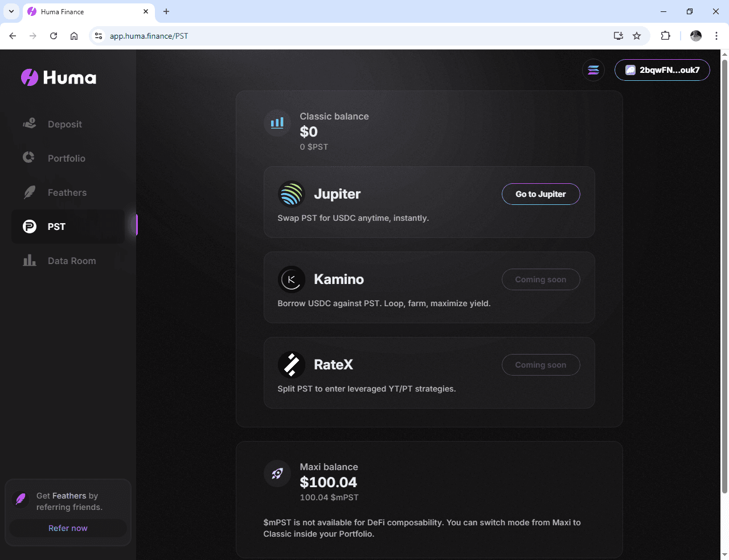This screenshot has width=729, height=560.
Task: Click the Jupiter heading
Action: (337, 194)
